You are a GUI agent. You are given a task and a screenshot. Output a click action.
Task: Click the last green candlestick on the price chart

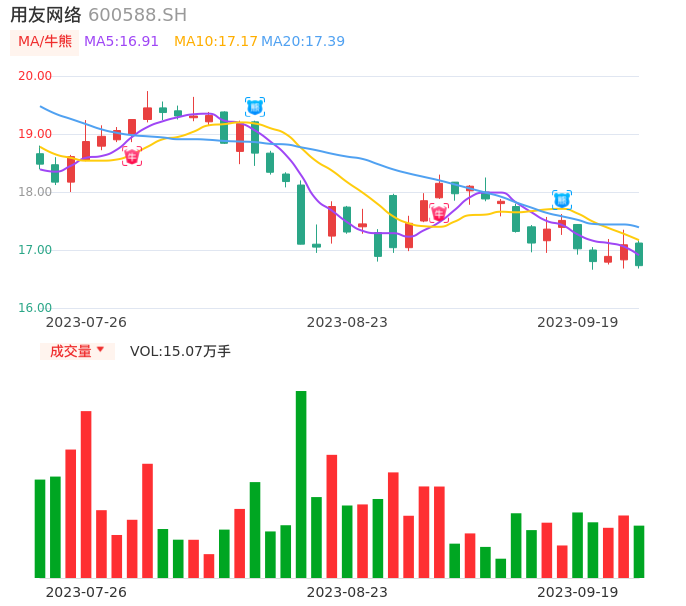639,254
